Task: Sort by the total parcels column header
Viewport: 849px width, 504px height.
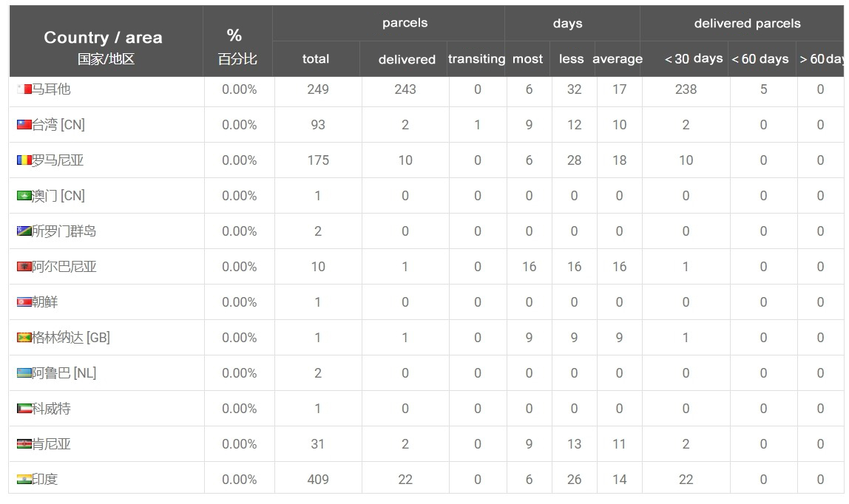Action: [316, 59]
